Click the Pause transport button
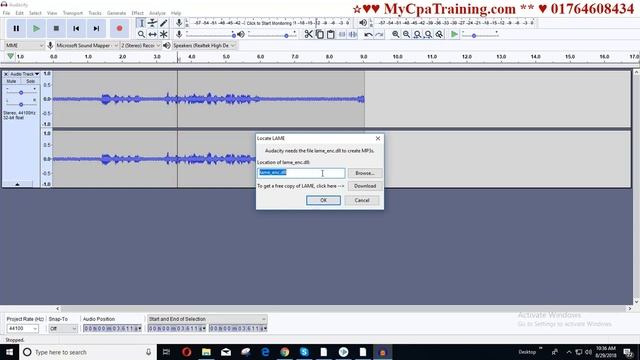 16,28
